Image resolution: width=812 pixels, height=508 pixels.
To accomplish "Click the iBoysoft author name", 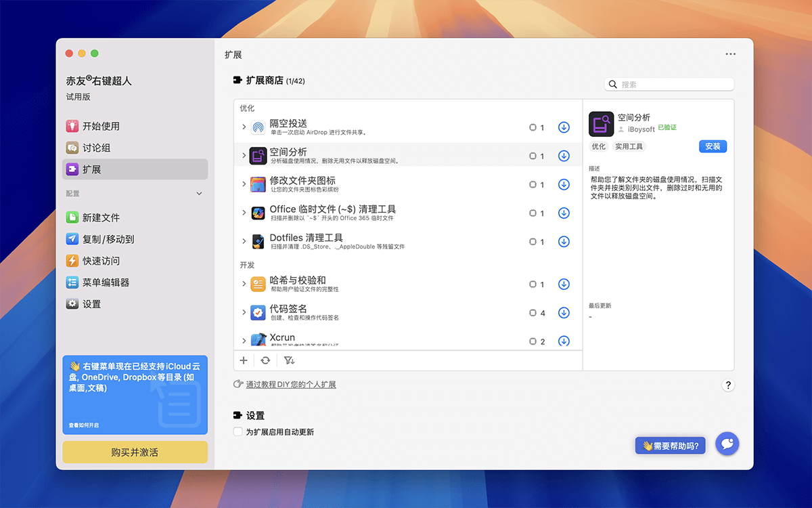I will (641, 129).
